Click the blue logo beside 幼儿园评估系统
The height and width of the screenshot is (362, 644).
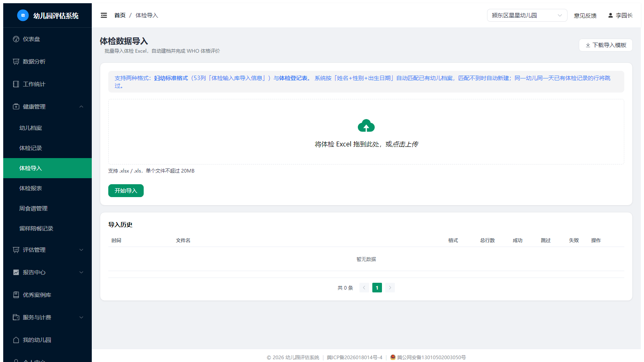coord(23,15)
